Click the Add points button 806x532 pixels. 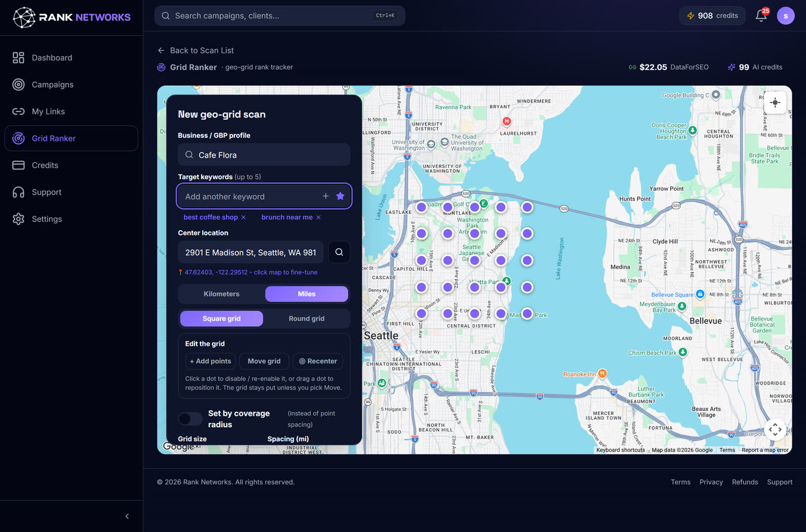tap(210, 362)
